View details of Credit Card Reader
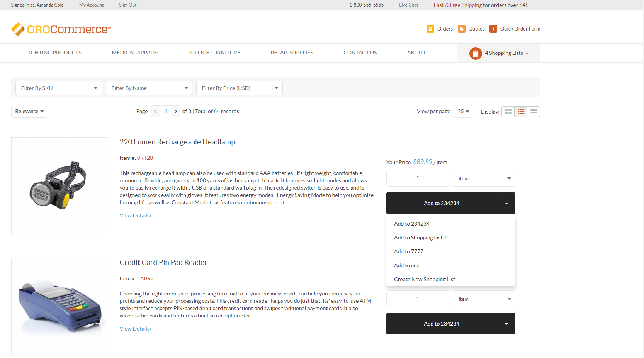The width and height of the screenshot is (644, 358). point(135,329)
